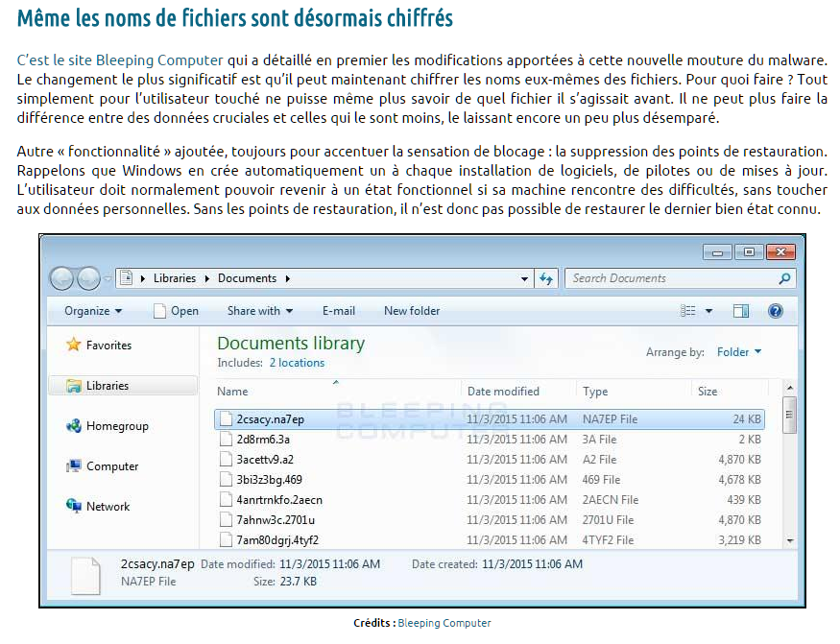Click the Libraries breadcrumb segment

coord(175,278)
